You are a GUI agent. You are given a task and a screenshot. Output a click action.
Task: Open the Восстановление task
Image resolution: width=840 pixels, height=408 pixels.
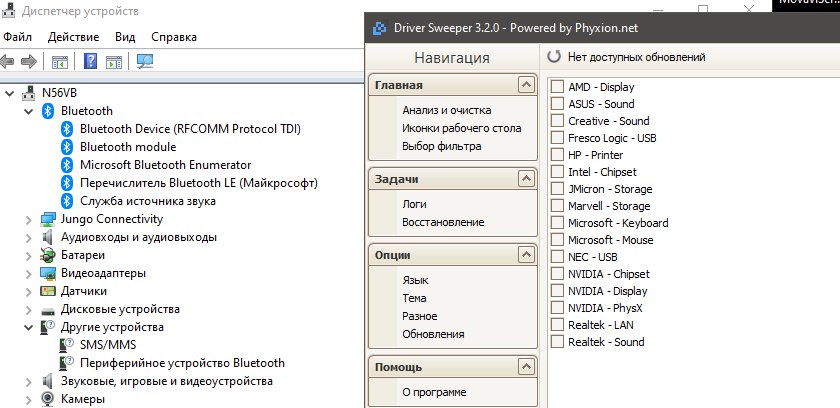[443, 222]
